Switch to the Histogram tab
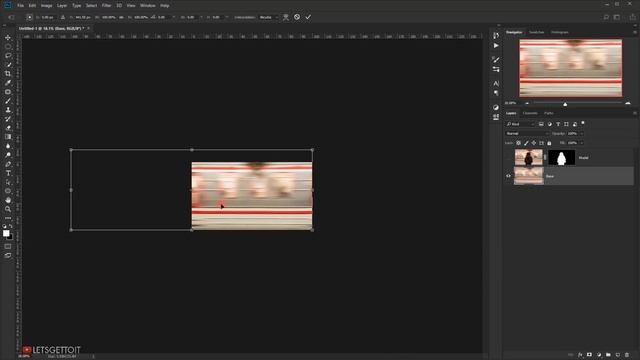Image resolution: width=640 pixels, height=360 pixels. point(560,32)
